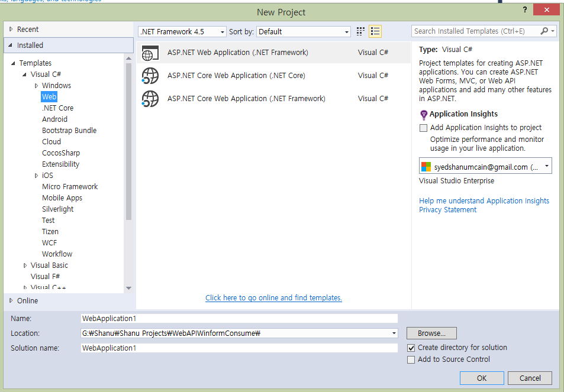The height and width of the screenshot is (392, 564).
Task: Open help with the question mark button
Action: [x=525, y=9]
